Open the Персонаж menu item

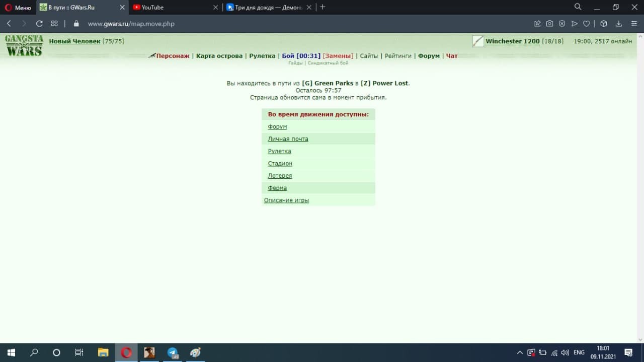coord(173,56)
